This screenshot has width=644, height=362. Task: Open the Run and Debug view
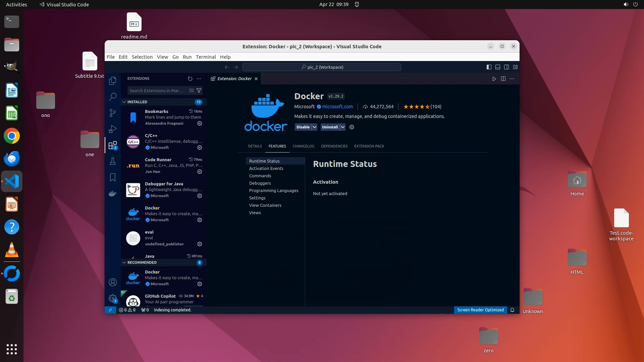113,129
